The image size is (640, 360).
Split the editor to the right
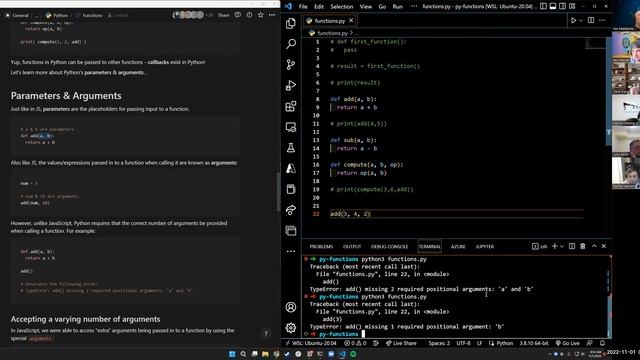pyautogui.click(x=591, y=20)
